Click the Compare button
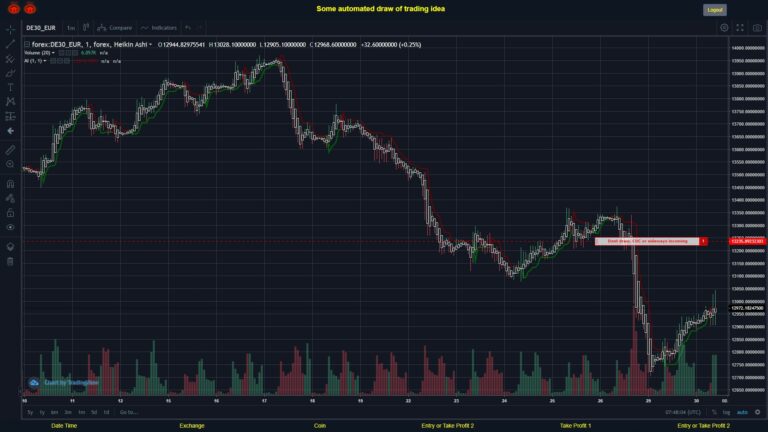 click(x=115, y=28)
